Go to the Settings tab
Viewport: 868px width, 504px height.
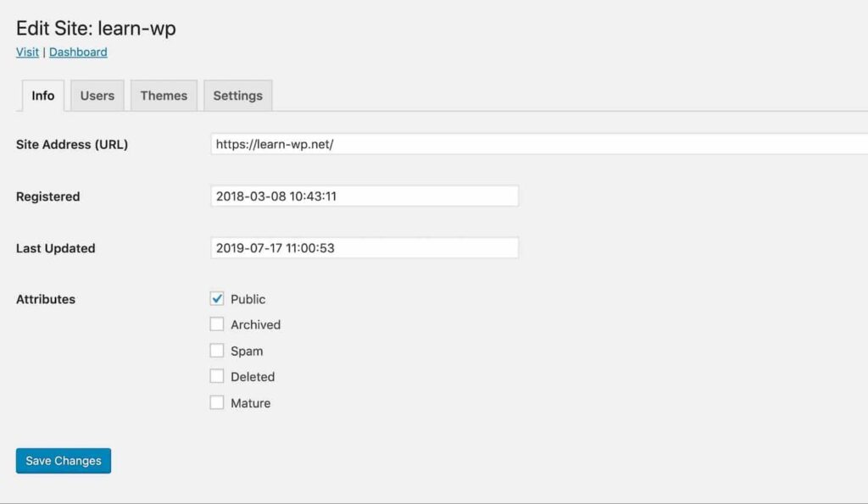[x=237, y=96]
